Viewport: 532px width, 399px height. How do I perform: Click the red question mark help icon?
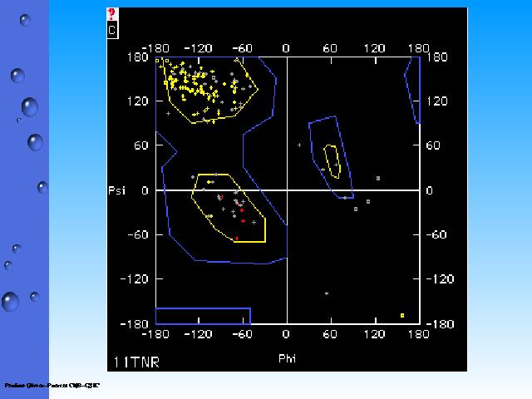112,14
